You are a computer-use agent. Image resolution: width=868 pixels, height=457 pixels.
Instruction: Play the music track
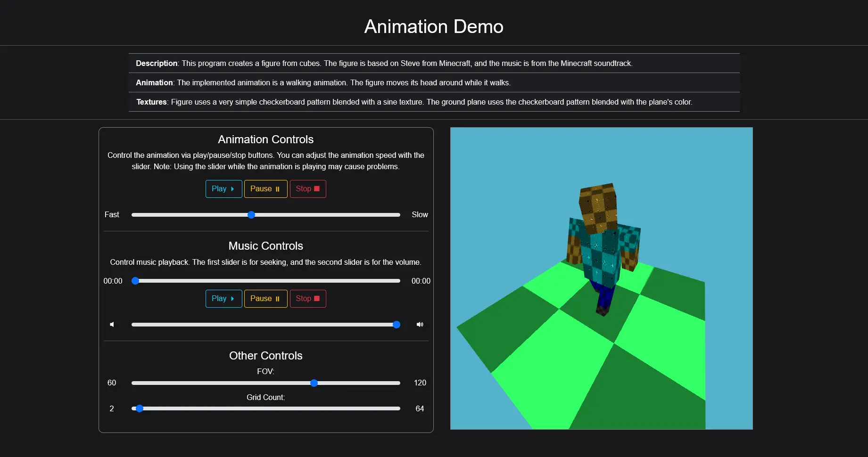pos(223,299)
